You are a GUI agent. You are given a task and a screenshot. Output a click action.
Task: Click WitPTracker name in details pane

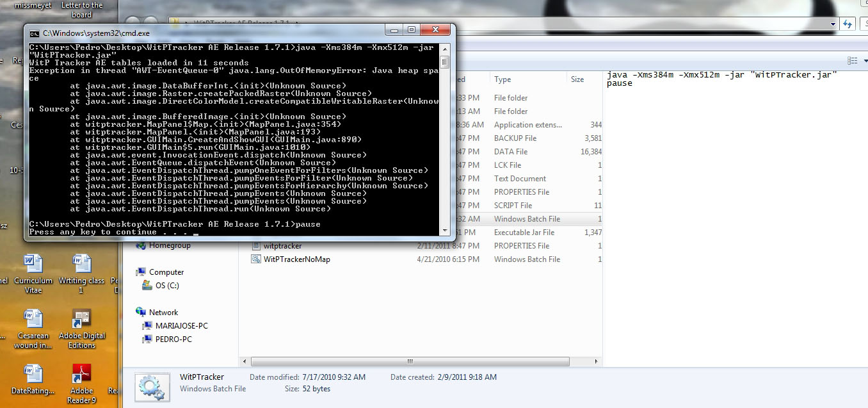tap(202, 377)
